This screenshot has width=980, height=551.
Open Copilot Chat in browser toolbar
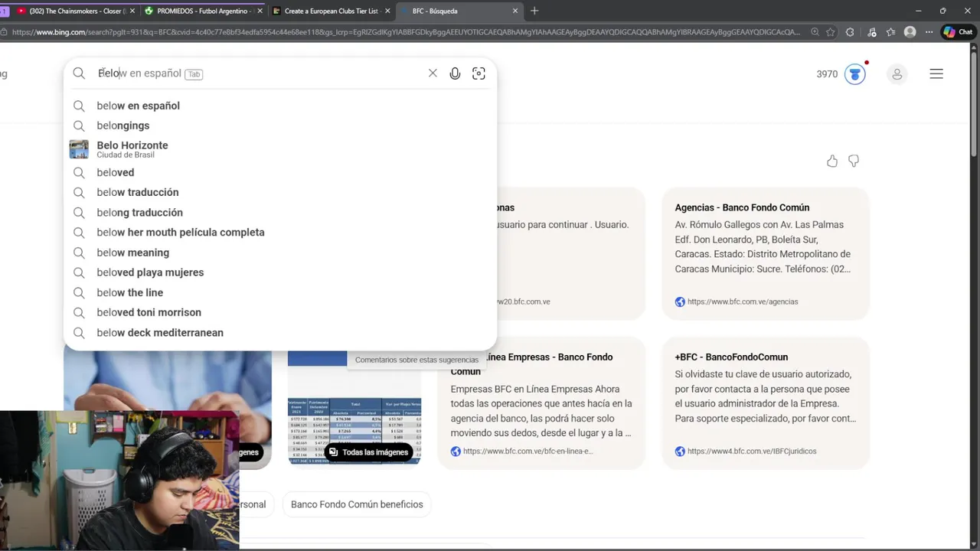point(958,32)
